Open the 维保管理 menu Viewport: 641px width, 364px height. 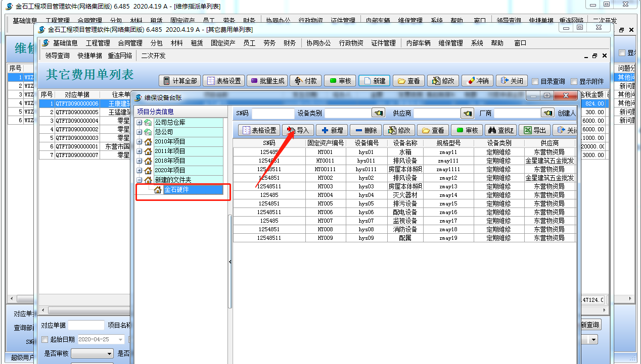click(x=450, y=43)
